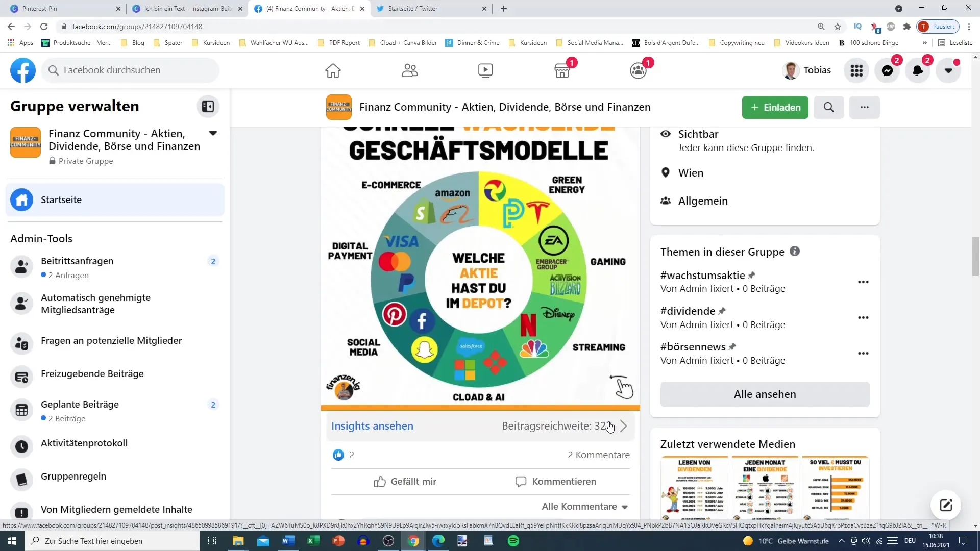
Task: Open the 2 Kommentare link
Action: pos(599,455)
